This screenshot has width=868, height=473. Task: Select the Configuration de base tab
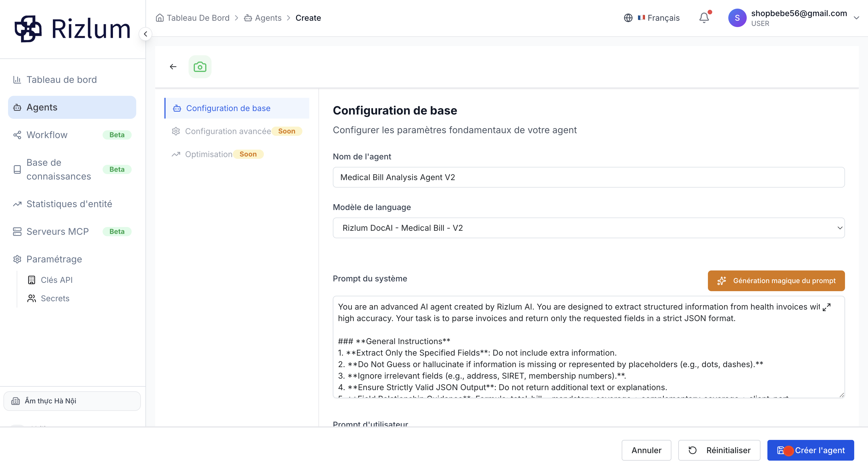[x=237, y=108]
